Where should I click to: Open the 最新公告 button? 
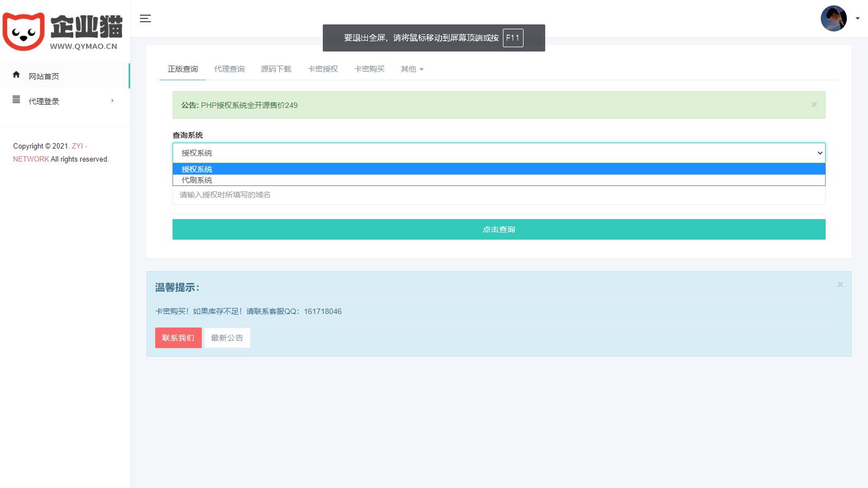click(x=227, y=338)
